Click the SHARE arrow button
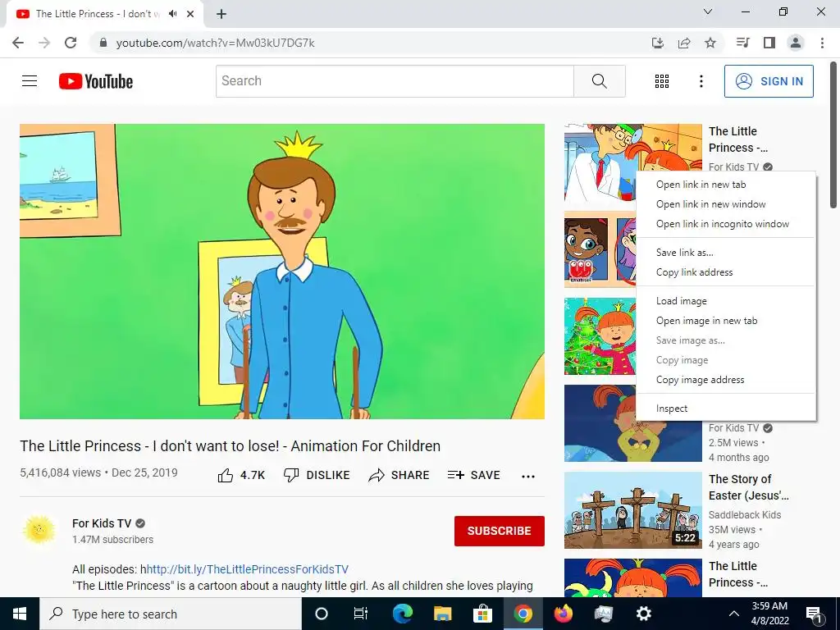 pos(399,475)
